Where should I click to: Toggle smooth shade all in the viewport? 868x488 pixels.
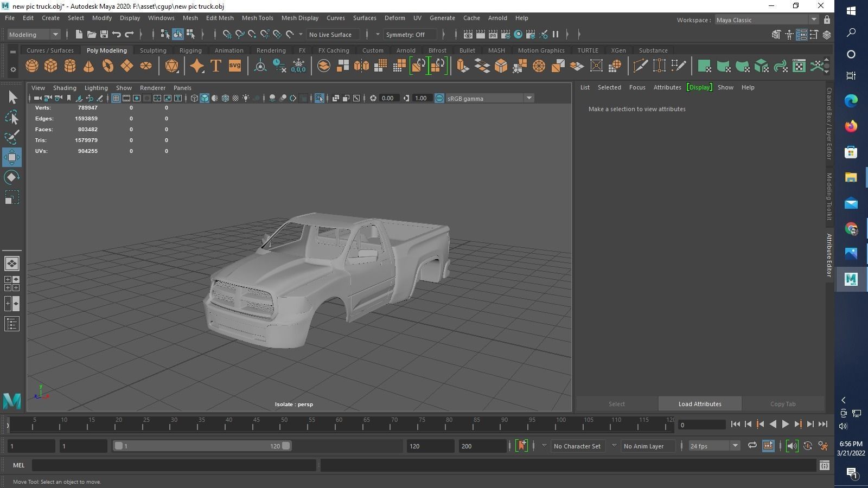pos(205,98)
